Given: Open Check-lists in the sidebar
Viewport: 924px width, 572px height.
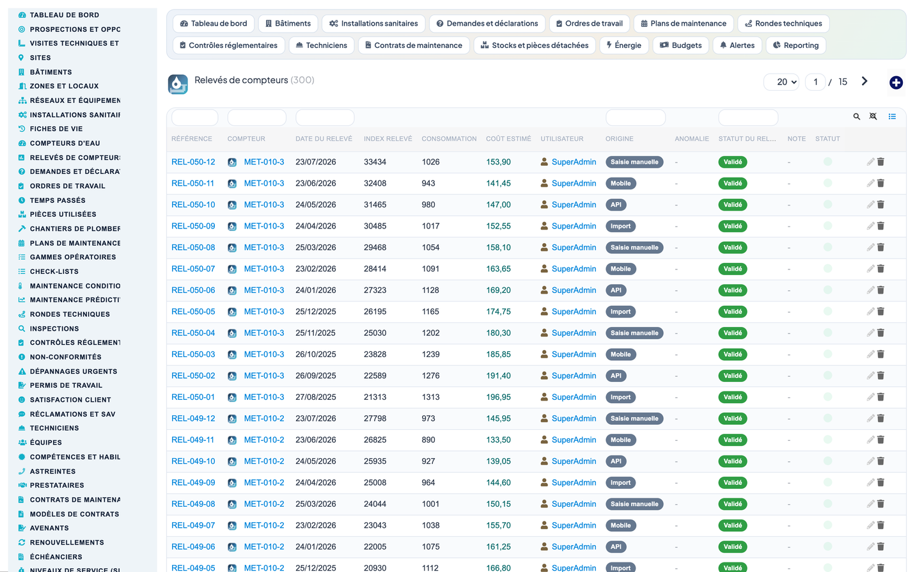Looking at the screenshot, I should [x=54, y=271].
